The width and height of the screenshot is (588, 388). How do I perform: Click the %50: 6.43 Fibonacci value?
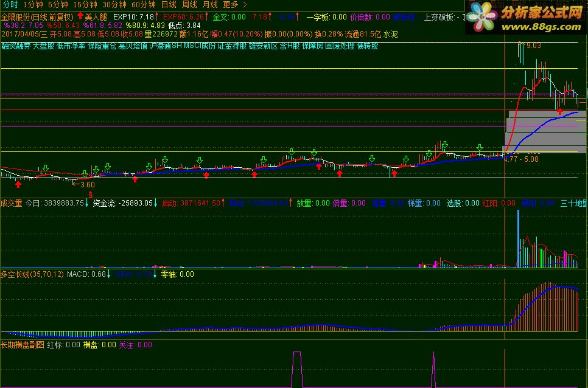(x=63, y=26)
